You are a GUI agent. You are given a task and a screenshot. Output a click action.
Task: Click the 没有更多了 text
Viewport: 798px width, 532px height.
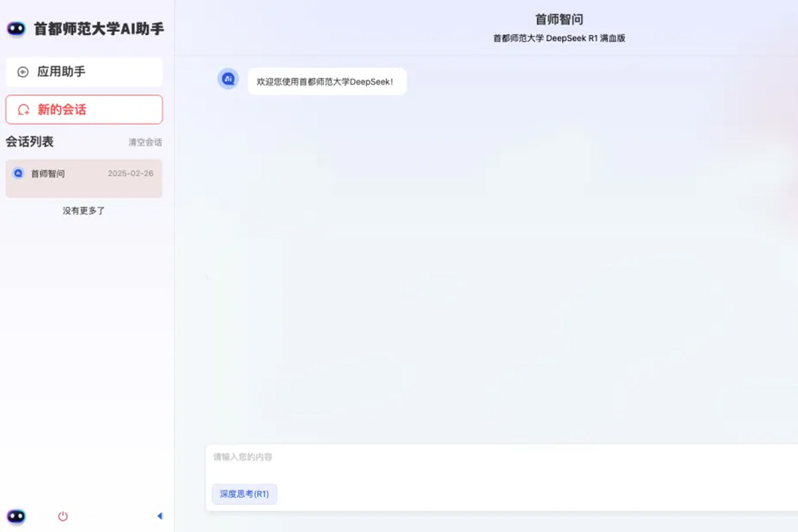(84, 211)
